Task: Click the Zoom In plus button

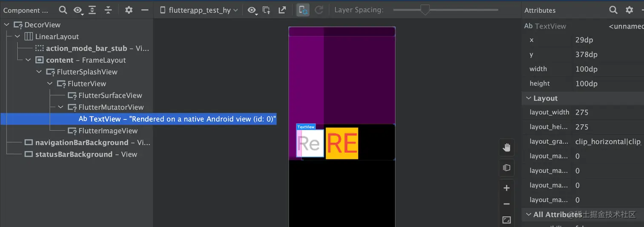Action: point(506,188)
